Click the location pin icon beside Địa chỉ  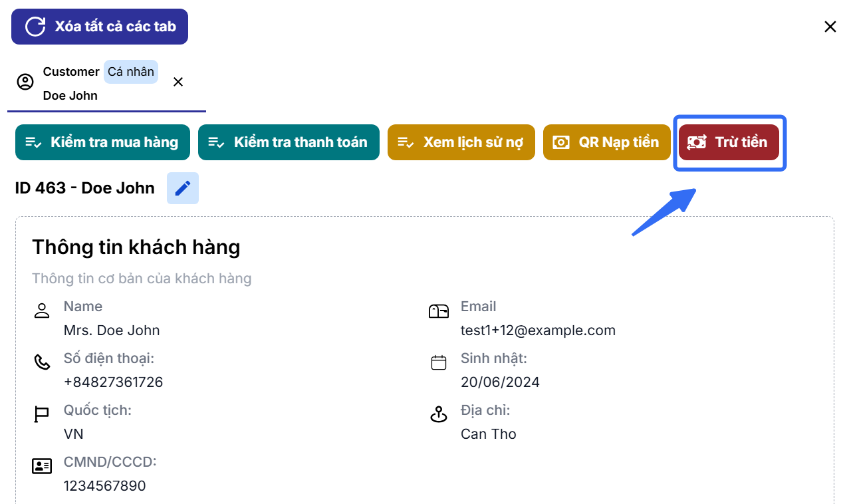[x=439, y=414]
